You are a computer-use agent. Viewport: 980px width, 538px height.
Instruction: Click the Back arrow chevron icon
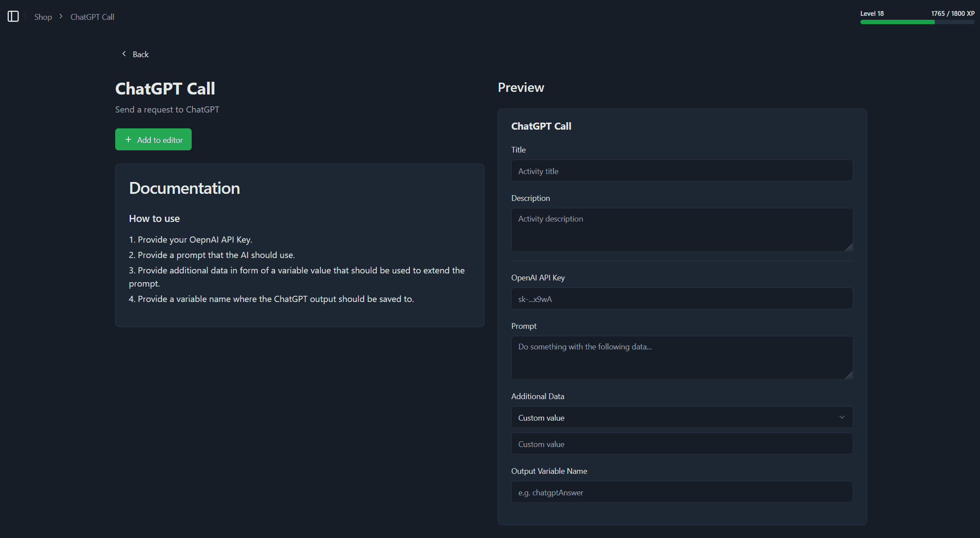[x=124, y=54]
